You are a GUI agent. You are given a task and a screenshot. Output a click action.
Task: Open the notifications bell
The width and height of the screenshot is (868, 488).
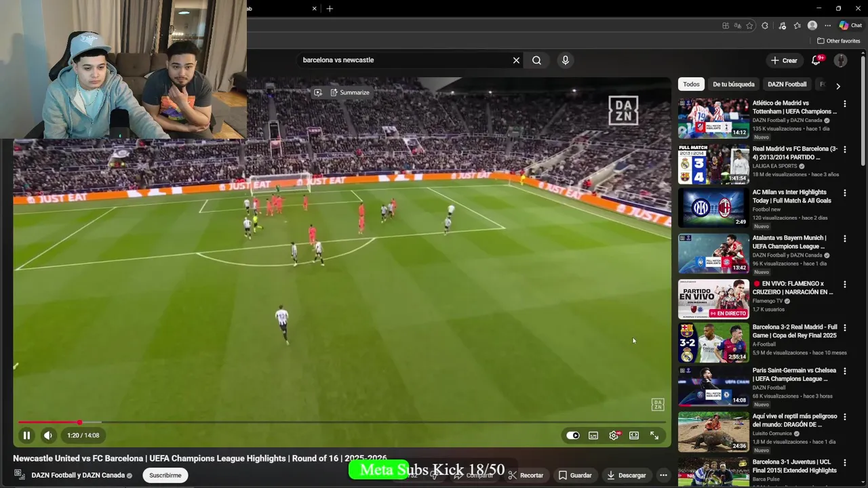(816, 60)
